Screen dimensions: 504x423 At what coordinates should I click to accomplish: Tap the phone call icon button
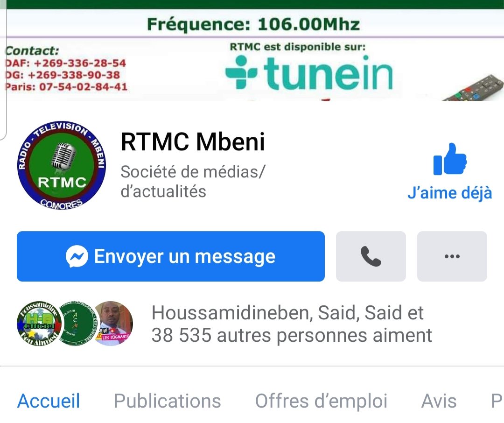click(371, 256)
